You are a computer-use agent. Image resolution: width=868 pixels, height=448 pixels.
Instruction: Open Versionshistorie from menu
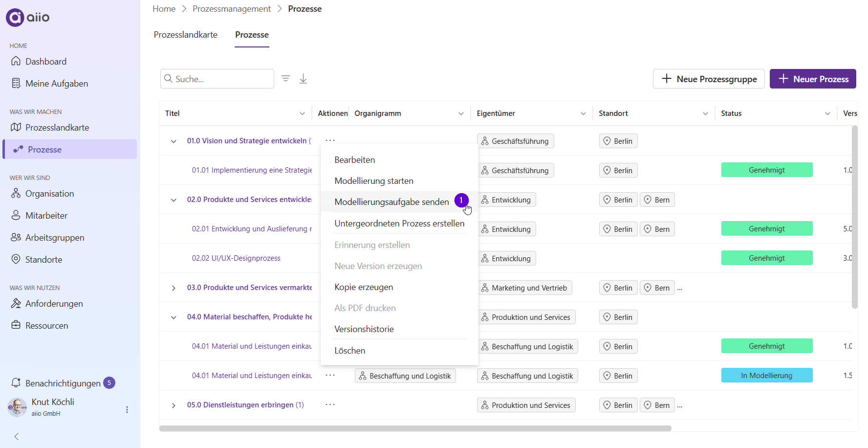[x=399, y=329]
